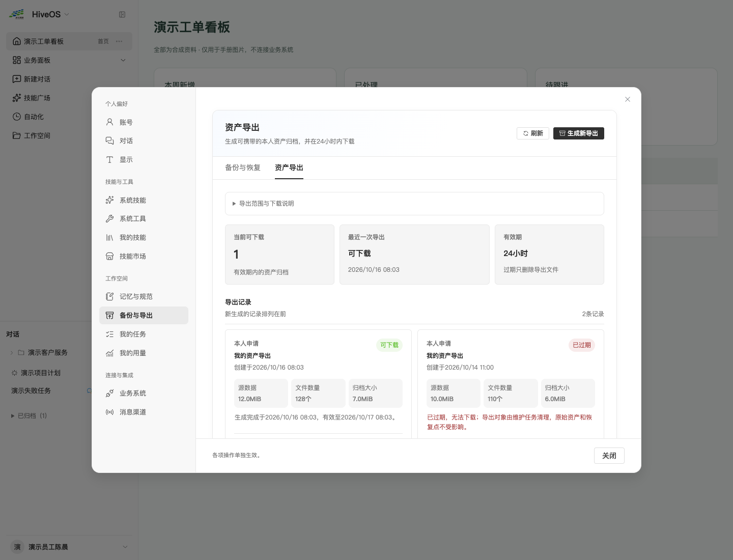This screenshot has width=733, height=560.
Task: Click the 关闭 button
Action: point(609,456)
